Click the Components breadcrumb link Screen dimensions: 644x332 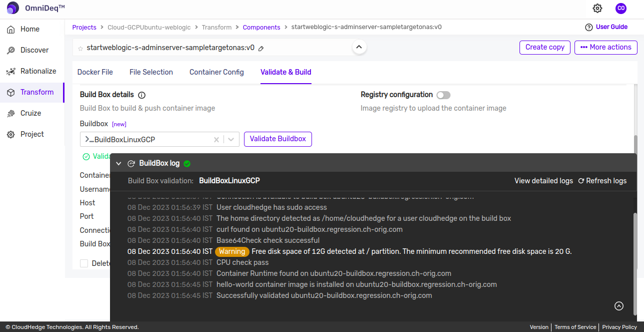(x=261, y=28)
